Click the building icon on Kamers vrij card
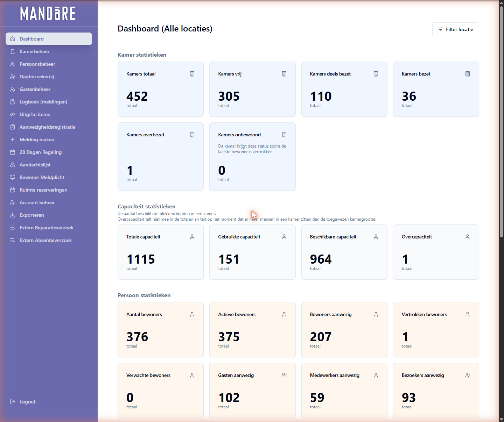 pyautogui.click(x=284, y=74)
